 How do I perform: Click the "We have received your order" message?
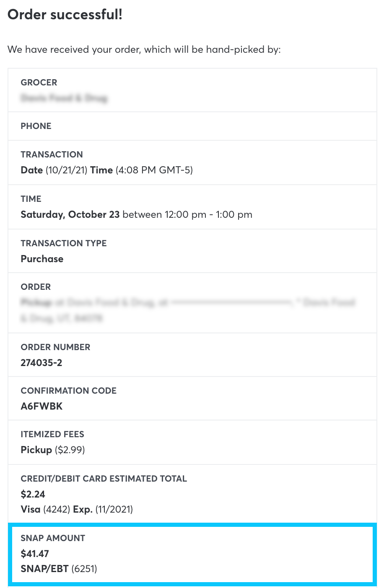pos(144,50)
